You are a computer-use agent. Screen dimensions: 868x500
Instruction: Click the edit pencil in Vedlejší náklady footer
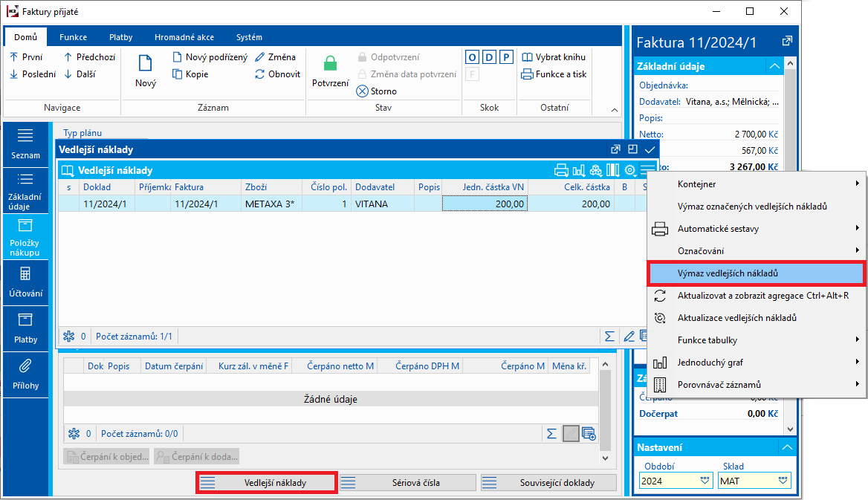point(629,336)
